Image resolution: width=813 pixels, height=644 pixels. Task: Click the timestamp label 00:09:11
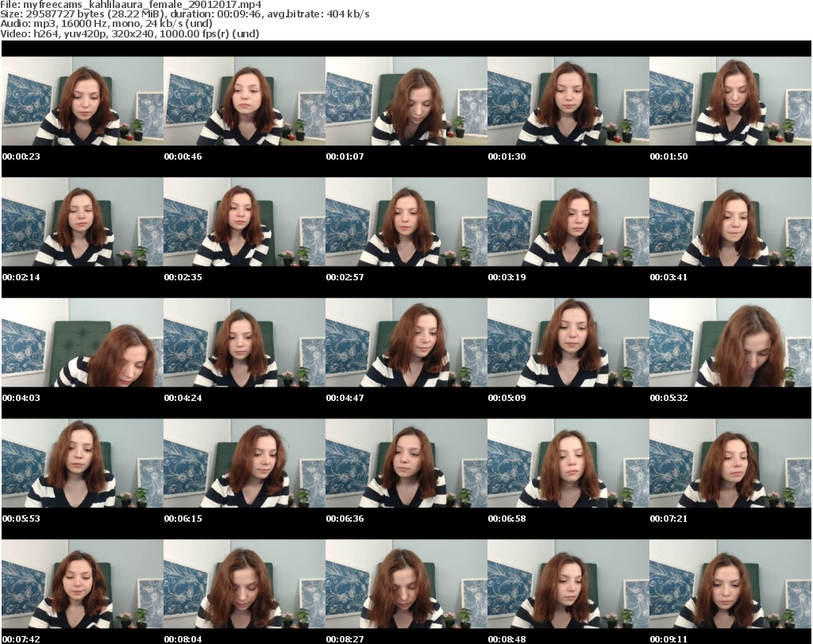[x=669, y=639]
